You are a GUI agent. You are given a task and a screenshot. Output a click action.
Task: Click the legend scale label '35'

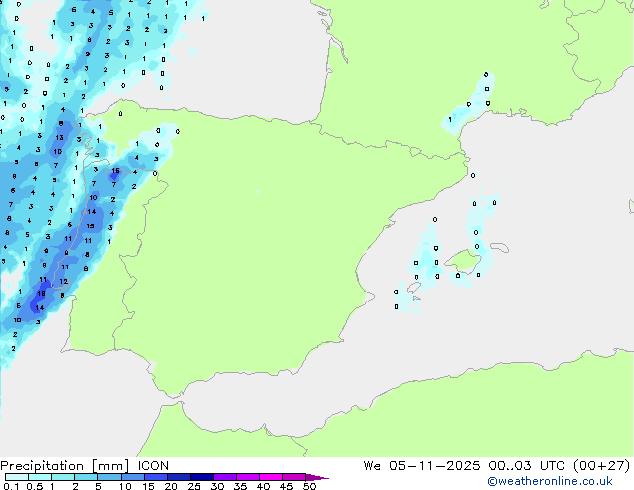(240, 486)
